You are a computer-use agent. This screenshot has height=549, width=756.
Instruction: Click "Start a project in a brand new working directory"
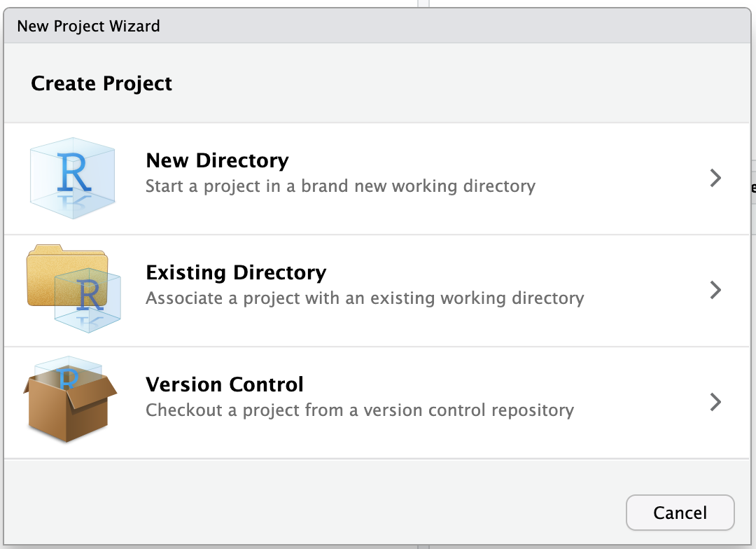click(x=340, y=186)
